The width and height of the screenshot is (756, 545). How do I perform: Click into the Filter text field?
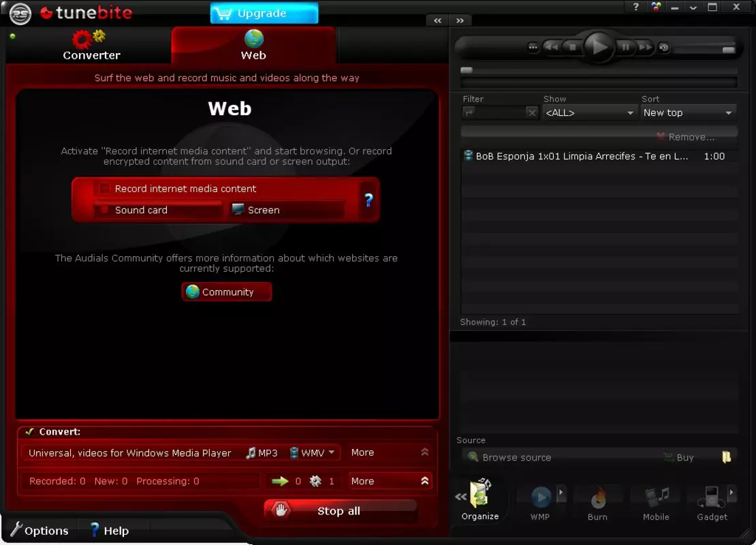[x=500, y=112]
